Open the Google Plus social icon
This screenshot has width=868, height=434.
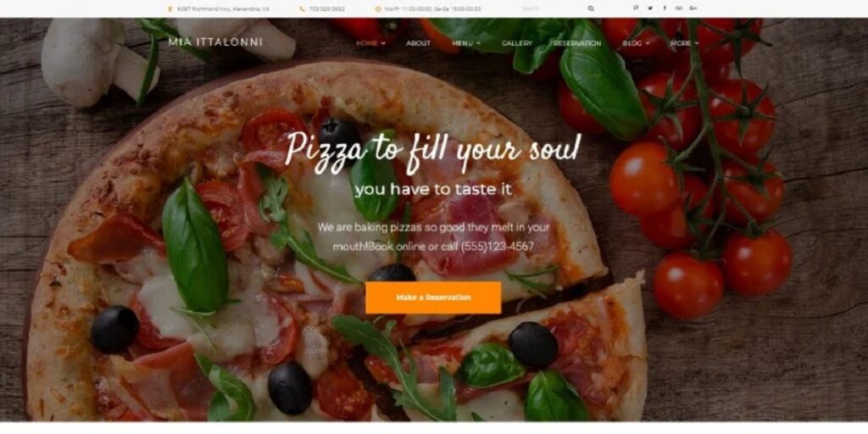tap(693, 8)
